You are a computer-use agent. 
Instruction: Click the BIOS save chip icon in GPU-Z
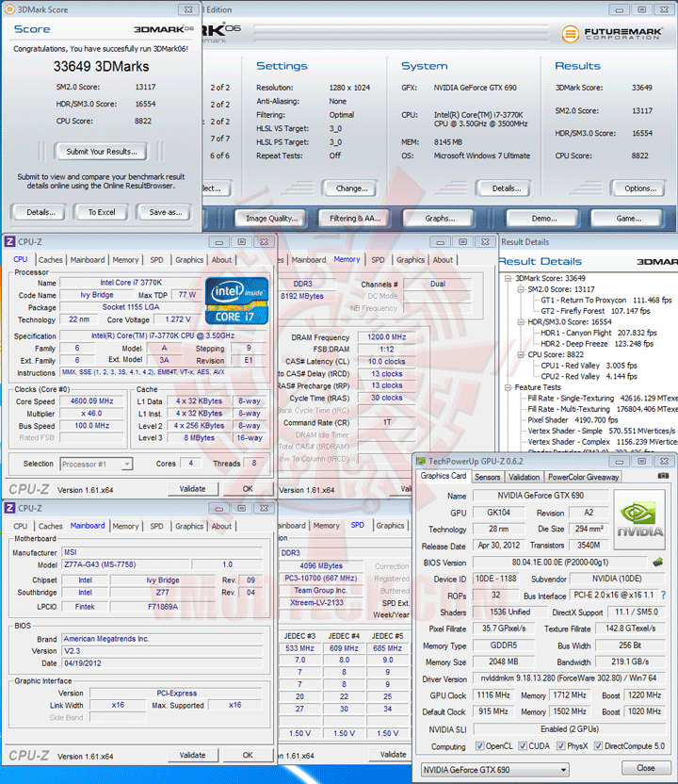[x=658, y=562]
